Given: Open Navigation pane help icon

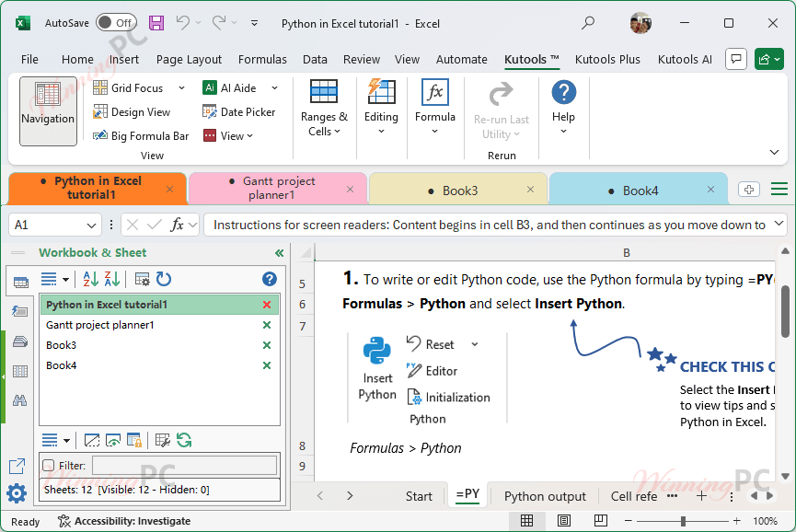Looking at the screenshot, I should coord(270,279).
